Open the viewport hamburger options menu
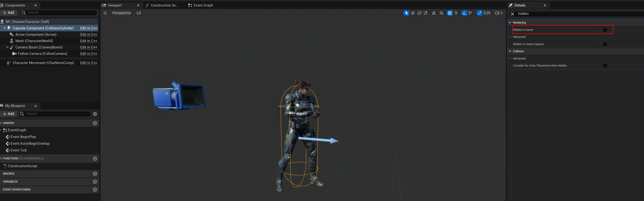Image resolution: width=644 pixels, height=201 pixels. click(x=105, y=13)
